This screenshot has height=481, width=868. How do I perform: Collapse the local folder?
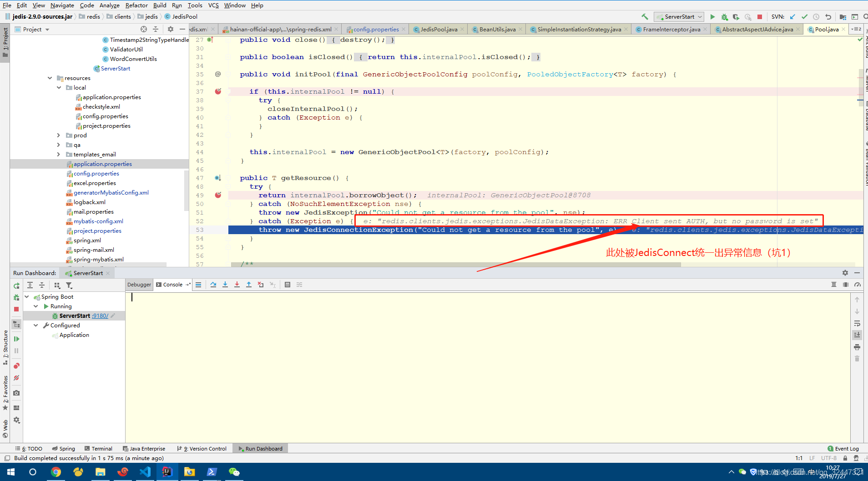59,88
